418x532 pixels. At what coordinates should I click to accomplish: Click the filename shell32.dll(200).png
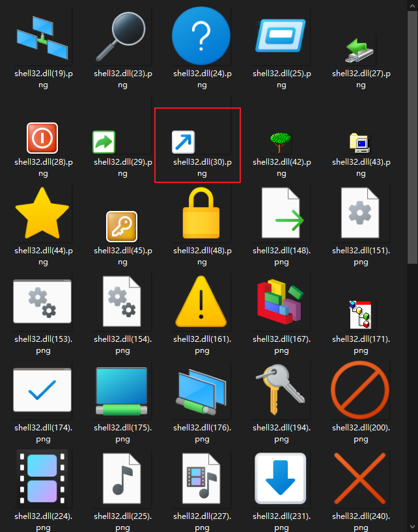361,433
